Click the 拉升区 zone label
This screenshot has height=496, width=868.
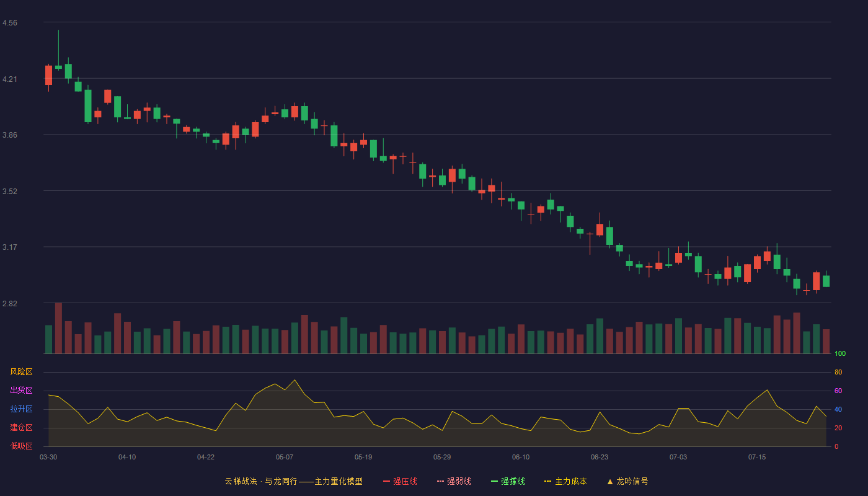click(x=21, y=409)
